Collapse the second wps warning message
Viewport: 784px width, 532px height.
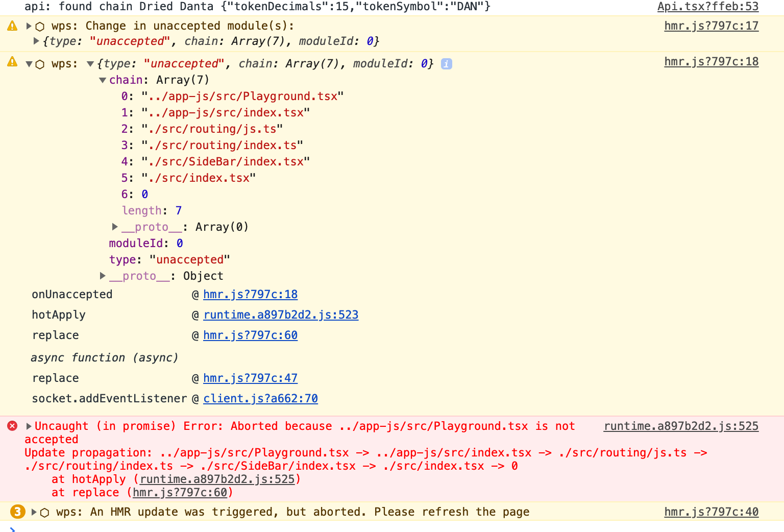(29, 64)
